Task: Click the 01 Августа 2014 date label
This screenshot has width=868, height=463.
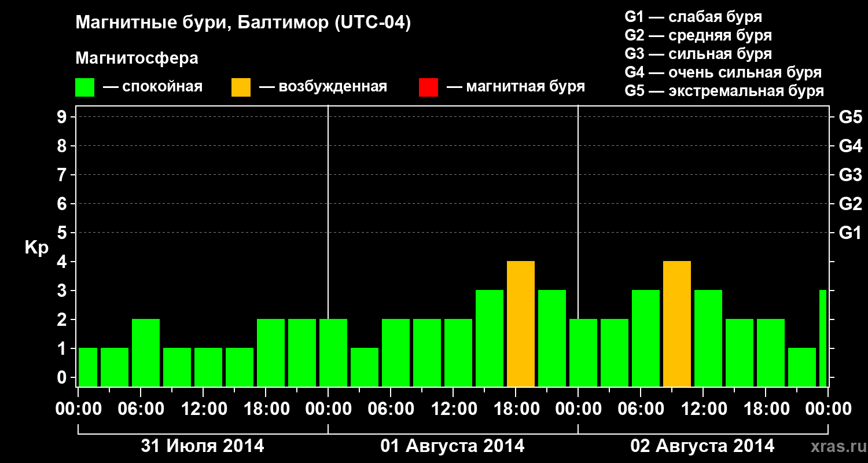Action: coord(453,446)
